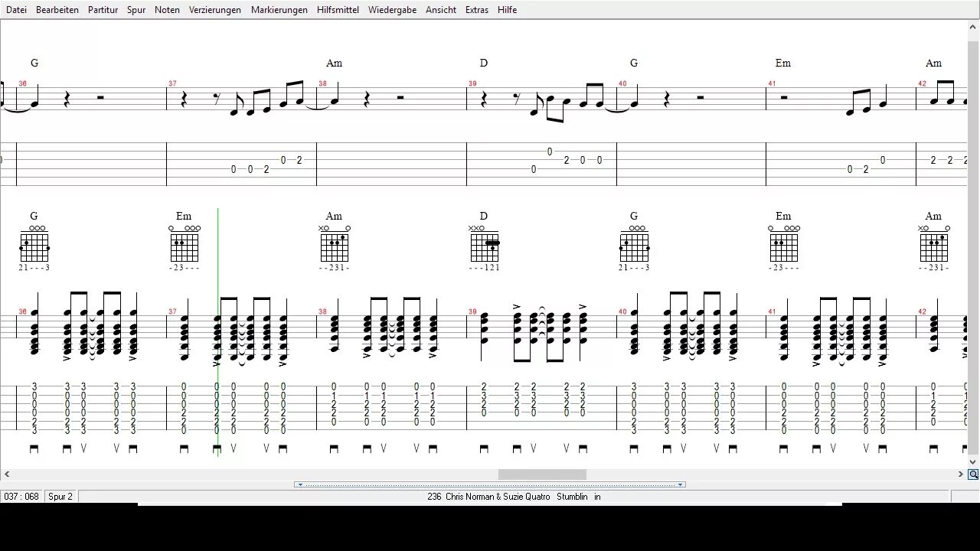Click the position indicator 037 : 068

pyautogui.click(x=21, y=497)
